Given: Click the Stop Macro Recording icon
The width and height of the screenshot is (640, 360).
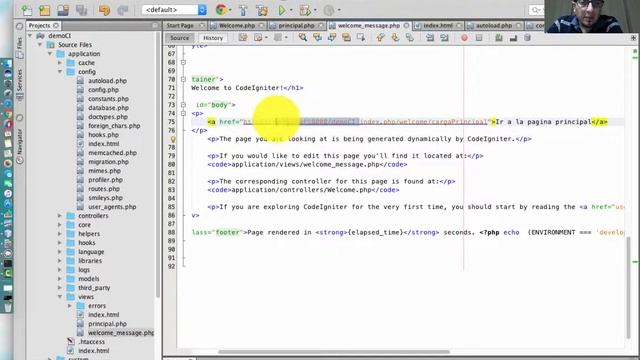Looking at the screenshot, I should click(479, 38).
